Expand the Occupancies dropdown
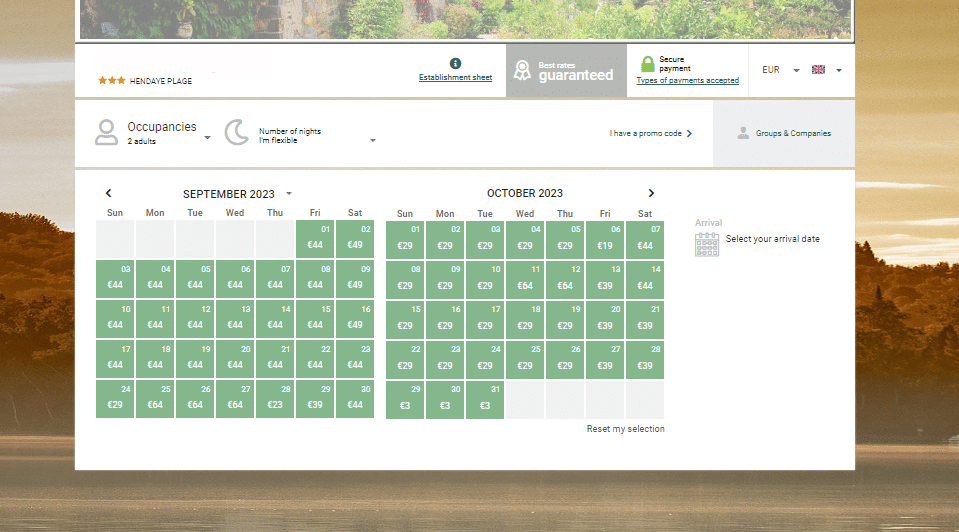The height and width of the screenshot is (532, 959). click(207, 138)
